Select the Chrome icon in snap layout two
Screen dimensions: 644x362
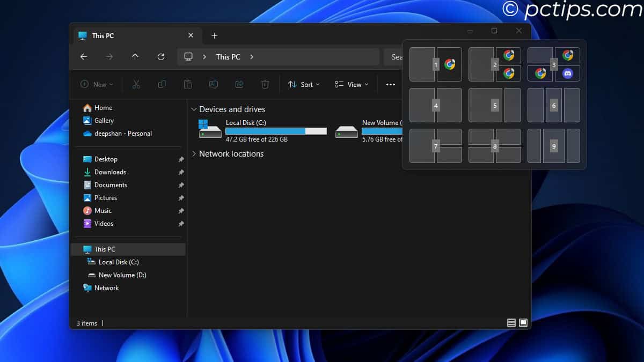click(509, 54)
